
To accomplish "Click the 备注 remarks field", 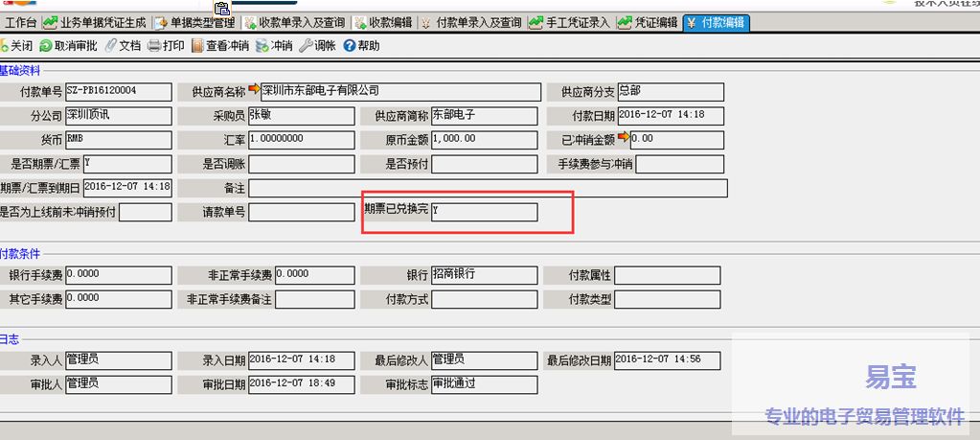I will click(x=487, y=188).
